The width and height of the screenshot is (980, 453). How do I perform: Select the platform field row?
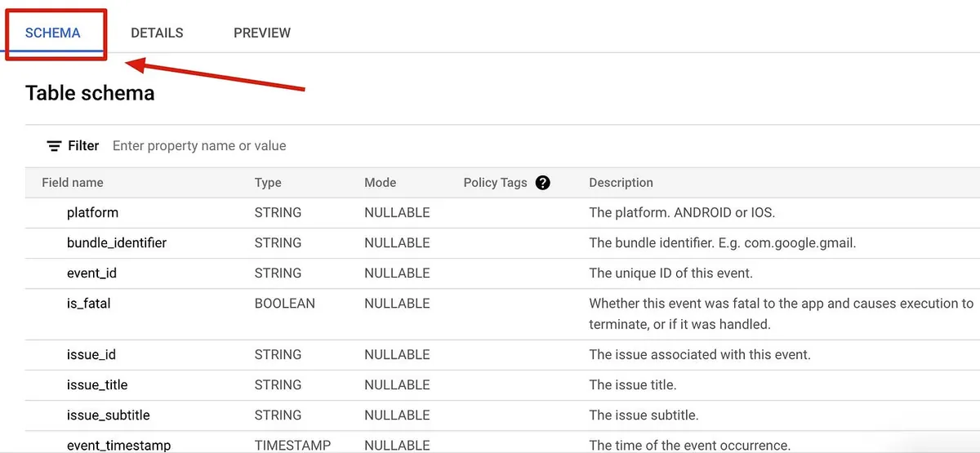pos(92,213)
